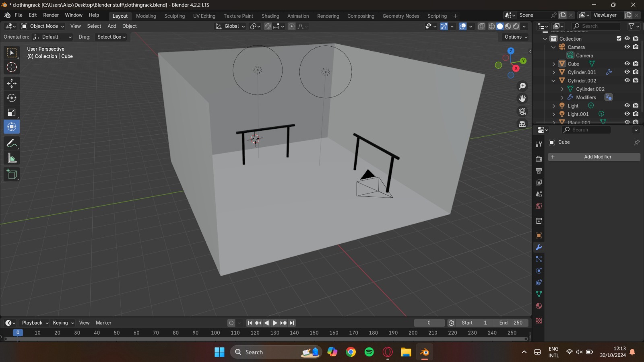Toggle camera view in viewport

pos(522,111)
